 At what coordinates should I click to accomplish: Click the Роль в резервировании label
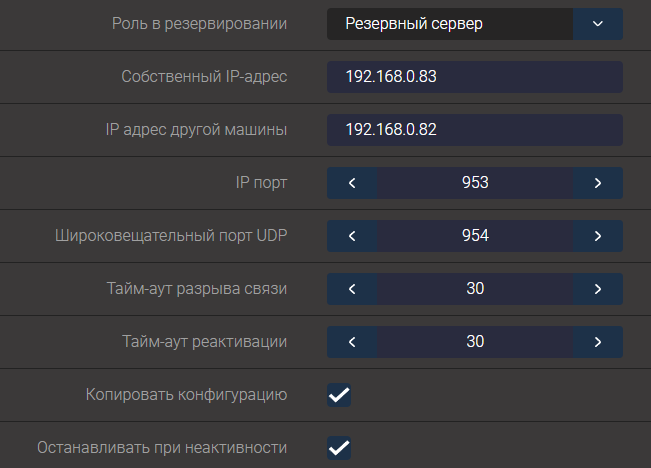pyautogui.click(x=199, y=24)
